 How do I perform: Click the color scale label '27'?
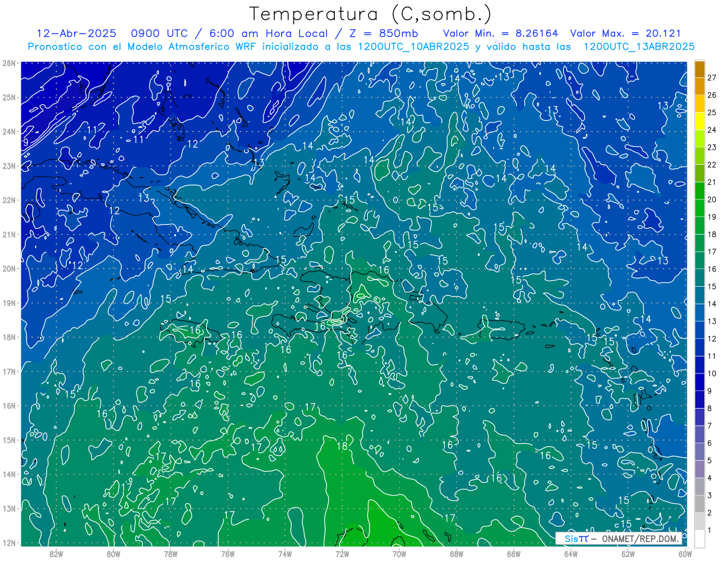pyautogui.click(x=712, y=77)
